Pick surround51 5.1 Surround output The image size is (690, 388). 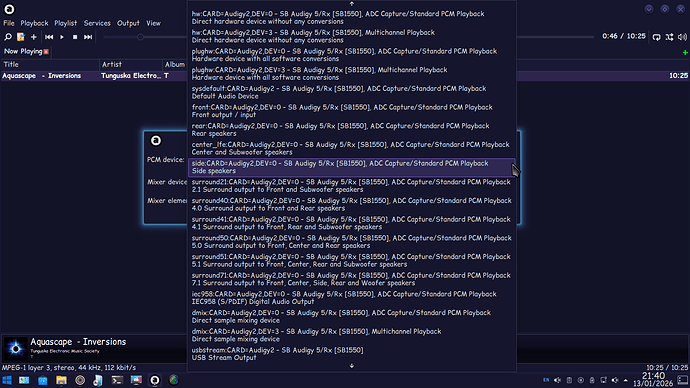pyautogui.click(x=352, y=260)
